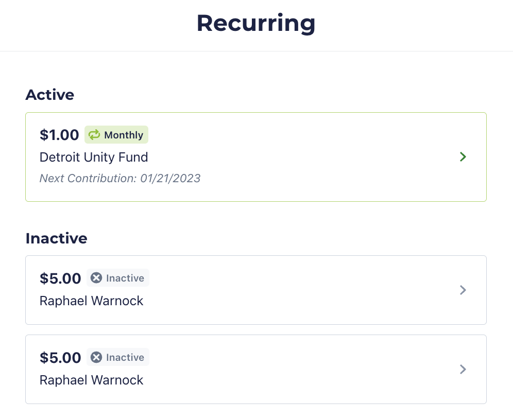Click the Recurring page title
513x420 pixels.
pyautogui.click(x=256, y=23)
